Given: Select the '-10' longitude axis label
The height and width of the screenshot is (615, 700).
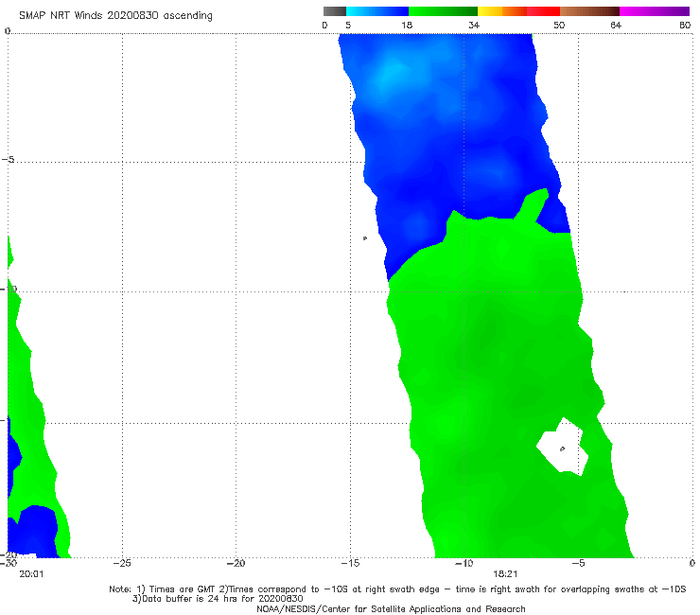Looking at the screenshot, I should [x=464, y=563].
